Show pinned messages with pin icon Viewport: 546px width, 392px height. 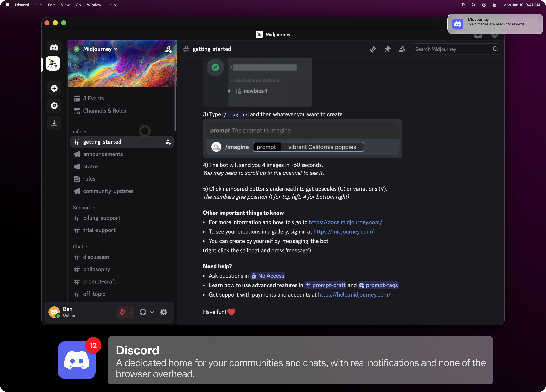(387, 49)
